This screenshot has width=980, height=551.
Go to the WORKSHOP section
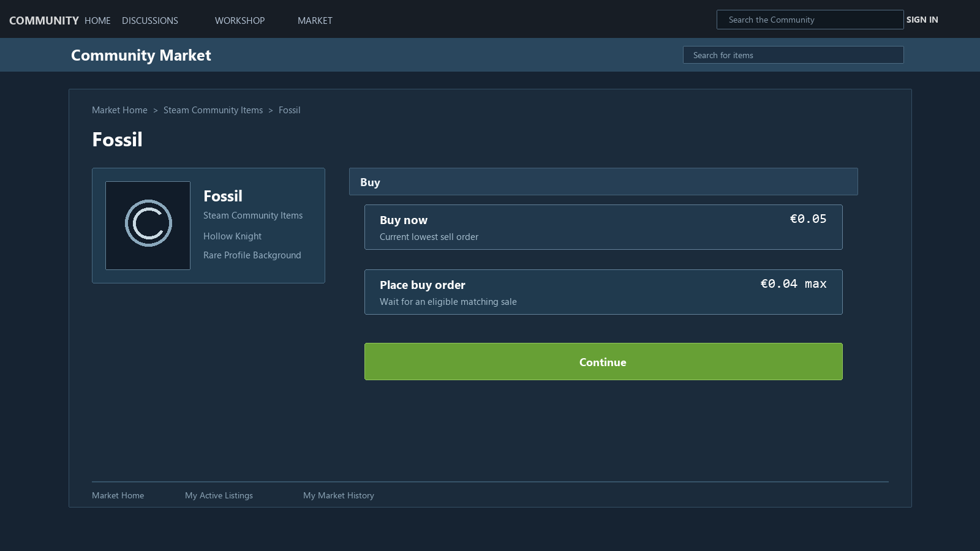coord(239,20)
